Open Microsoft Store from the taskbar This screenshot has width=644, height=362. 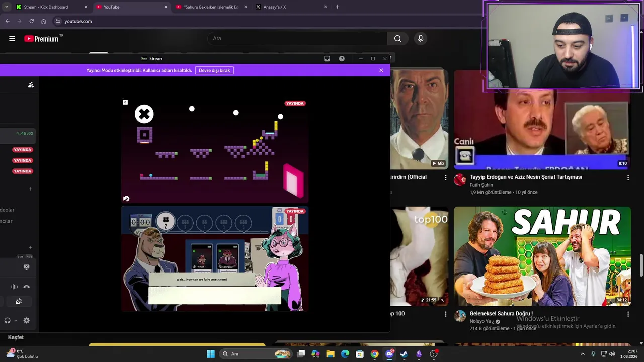360,354
